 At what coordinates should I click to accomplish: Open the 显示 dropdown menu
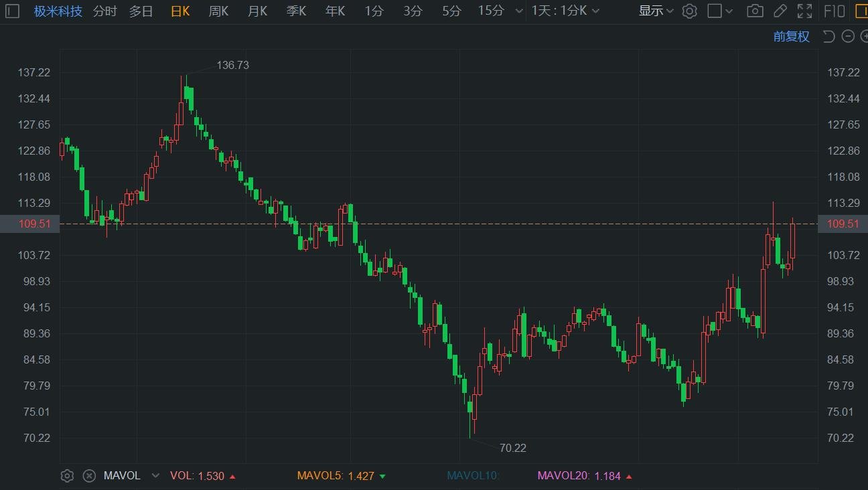(656, 11)
